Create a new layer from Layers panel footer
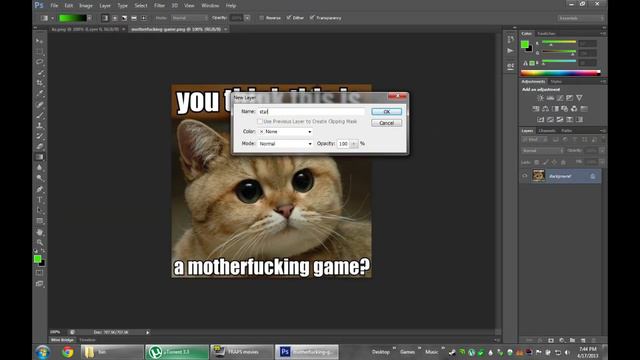Viewport: 640px width, 360px height. click(x=582, y=340)
